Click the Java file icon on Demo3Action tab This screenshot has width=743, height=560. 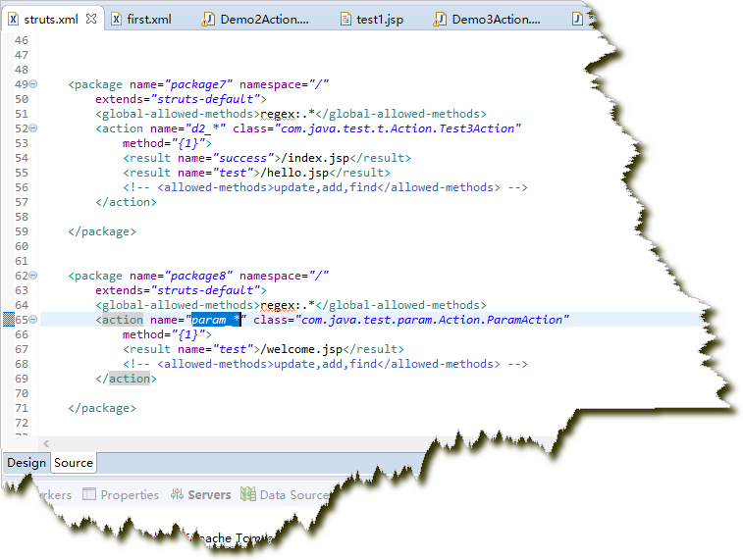(x=440, y=20)
